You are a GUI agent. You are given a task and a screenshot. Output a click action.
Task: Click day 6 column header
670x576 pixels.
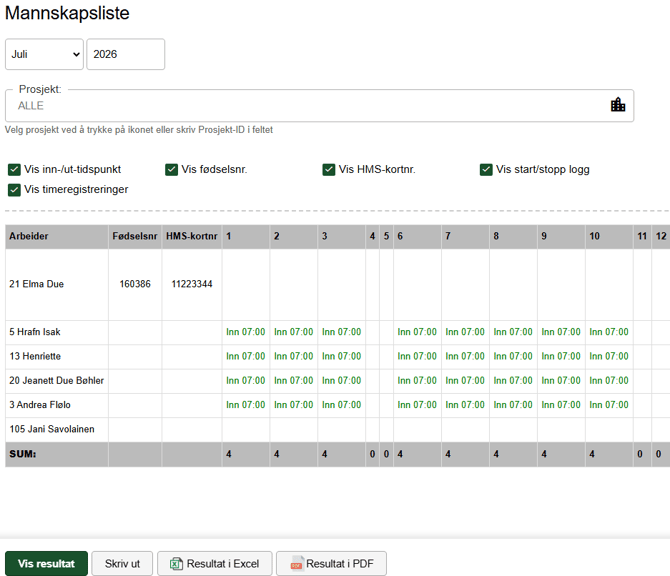(x=417, y=236)
